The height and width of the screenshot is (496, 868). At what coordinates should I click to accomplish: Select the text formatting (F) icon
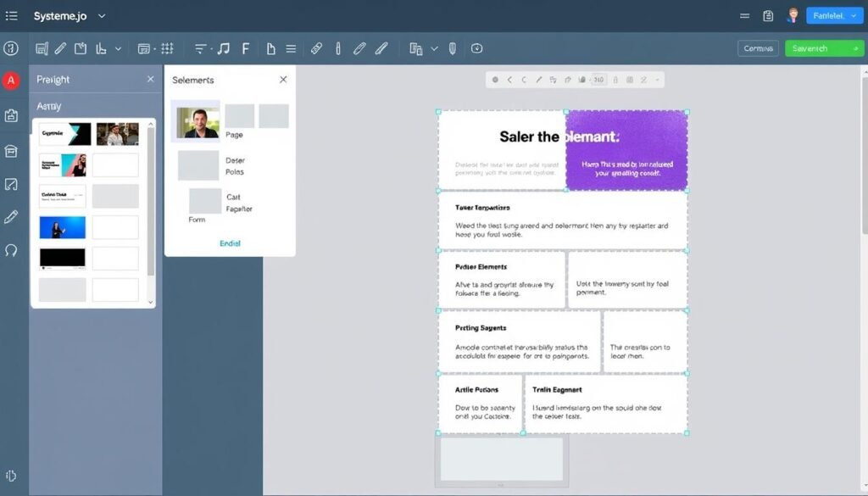coord(245,48)
